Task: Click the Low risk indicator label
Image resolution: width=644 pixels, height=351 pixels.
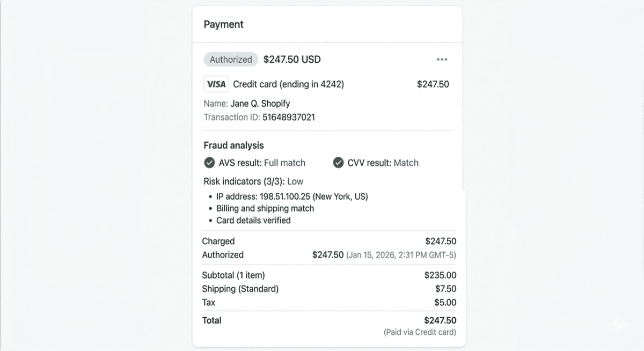Action: pos(295,181)
